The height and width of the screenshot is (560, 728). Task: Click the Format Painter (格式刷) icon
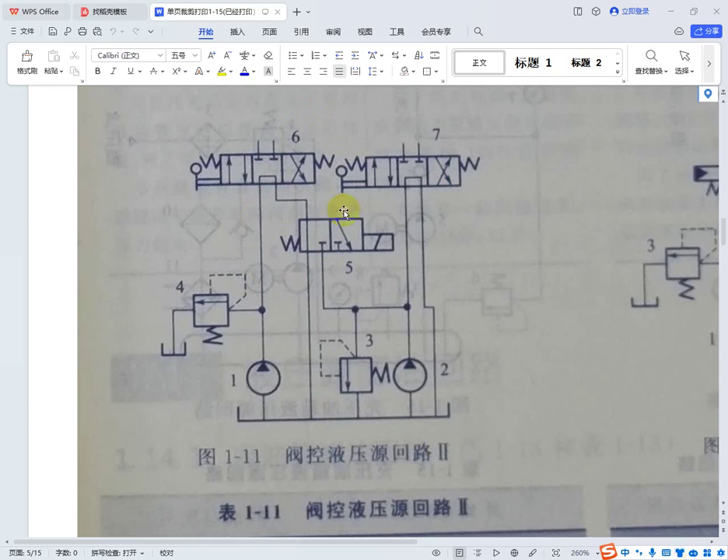pyautogui.click(x=27, y=61)
